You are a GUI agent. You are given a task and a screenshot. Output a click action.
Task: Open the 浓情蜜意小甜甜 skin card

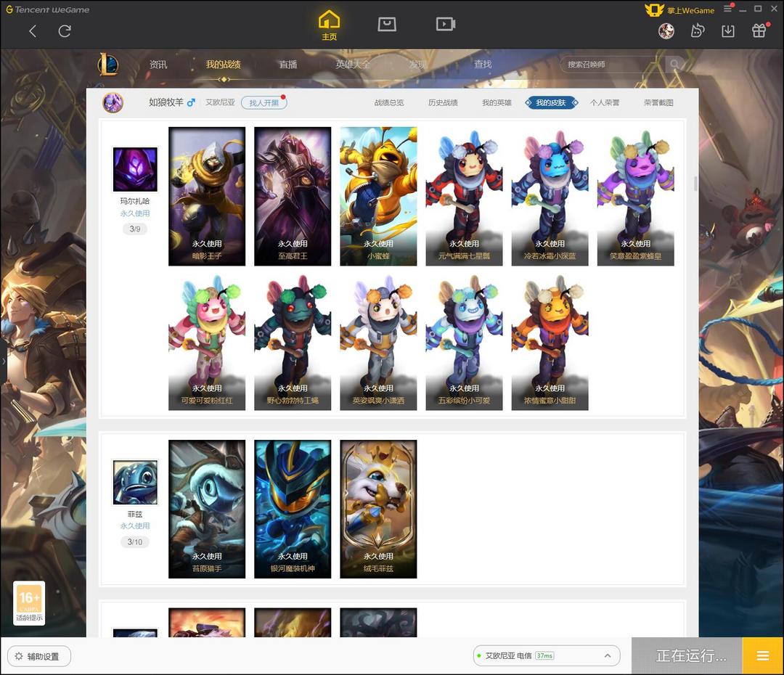[x=550, y=341]
